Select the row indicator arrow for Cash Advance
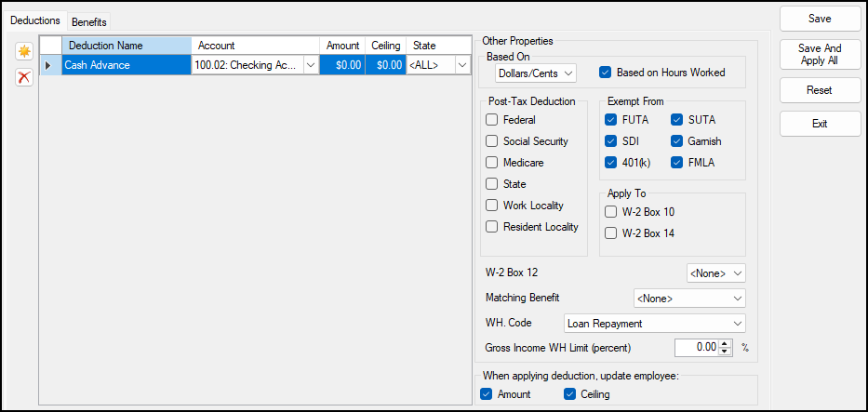This screenshot has height=412, width=868. (x=49, y=65)
